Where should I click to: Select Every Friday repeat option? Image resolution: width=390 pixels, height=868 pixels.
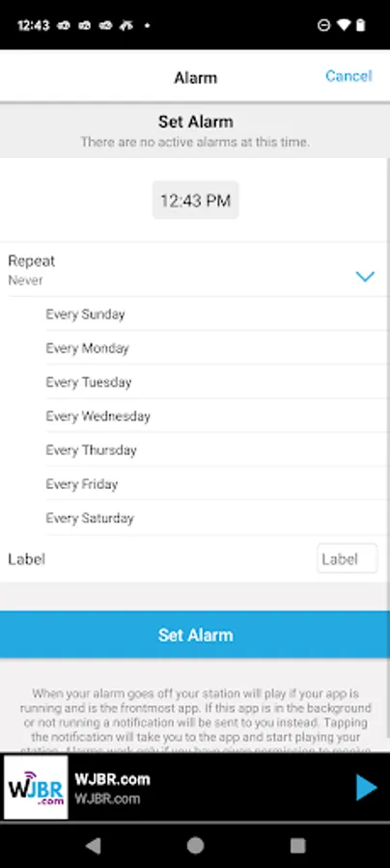216,484
